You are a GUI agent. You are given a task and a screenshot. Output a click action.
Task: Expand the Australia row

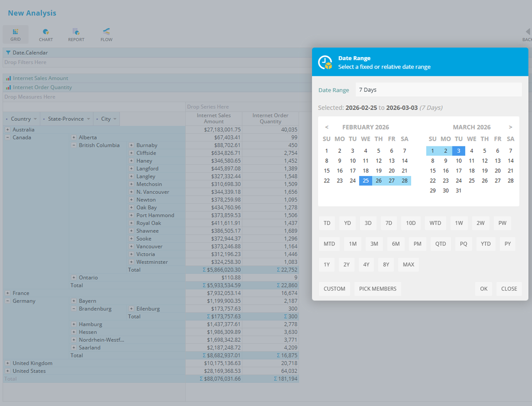pyautogui.click(x=8, y=130)
